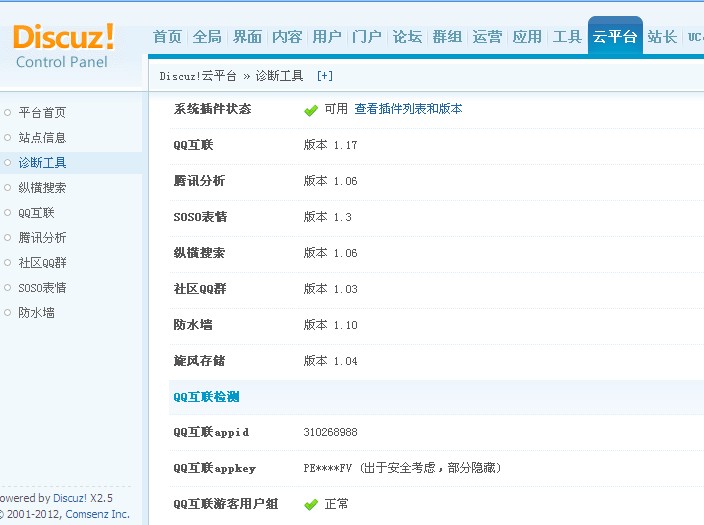Click Discuz!云平台 in the breadcrumb

pyautogui.click(x=198, y=76)
